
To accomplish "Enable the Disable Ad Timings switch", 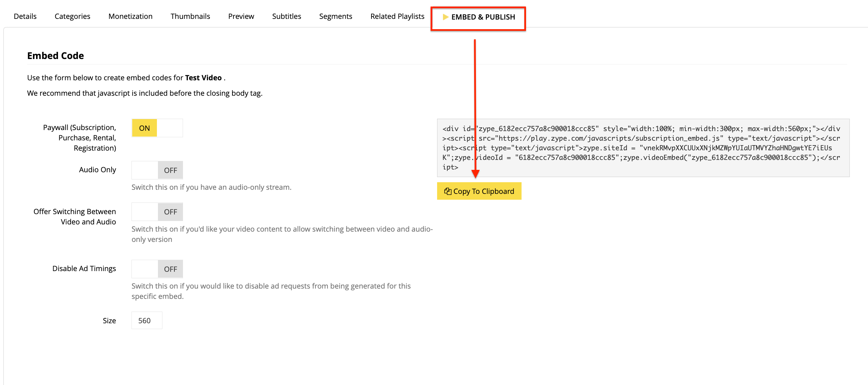I will 157,269.
